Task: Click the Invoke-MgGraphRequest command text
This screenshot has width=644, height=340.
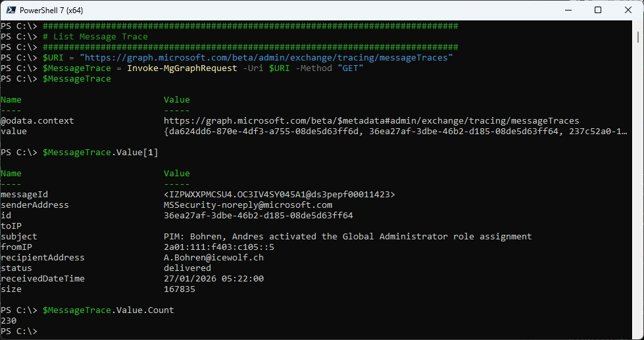Action: click(x=182, y=68)
